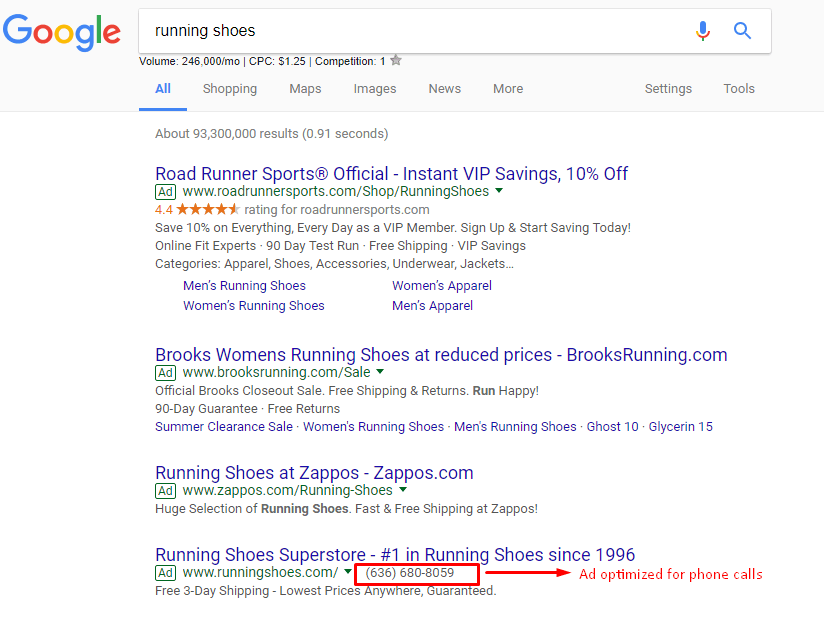This screenshot has height=624, width=824.
Task: Open Glycerin 15 sitelink
Action: coord(681,426)
